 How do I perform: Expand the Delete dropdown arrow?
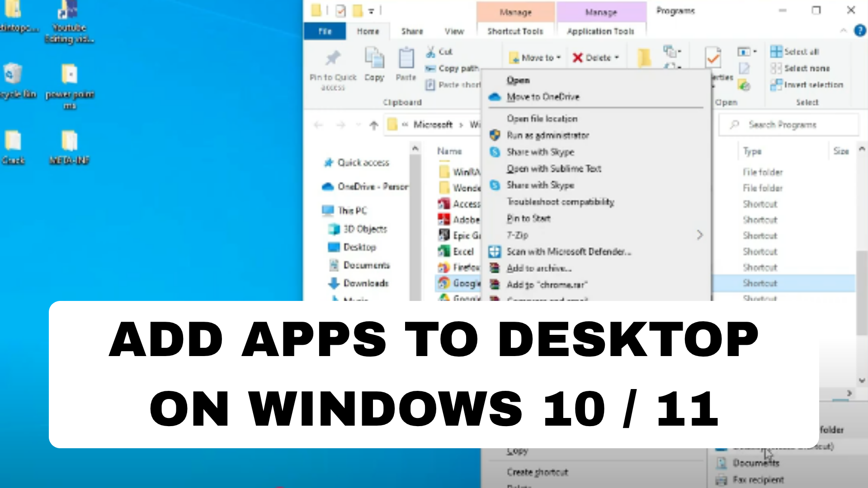point(618,57)
